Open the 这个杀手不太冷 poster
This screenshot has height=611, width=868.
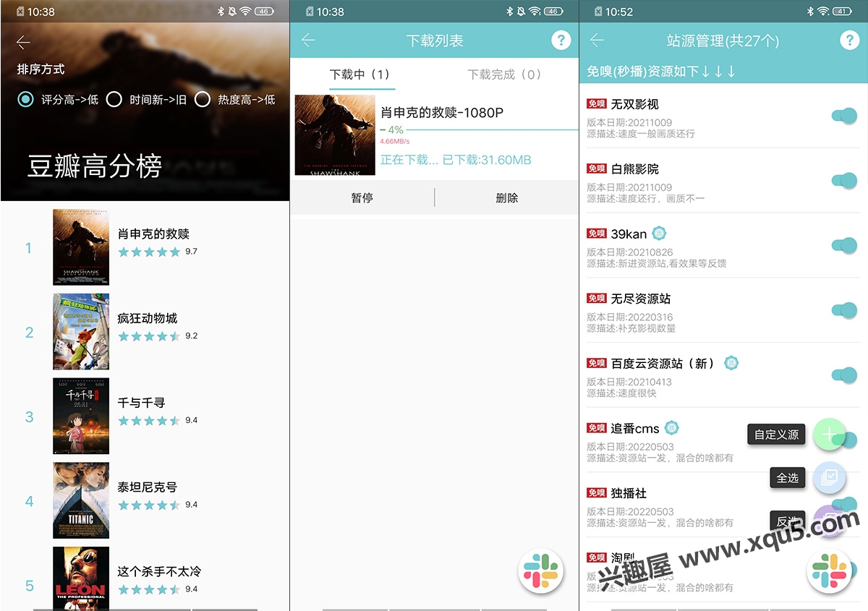coord(81,578)
